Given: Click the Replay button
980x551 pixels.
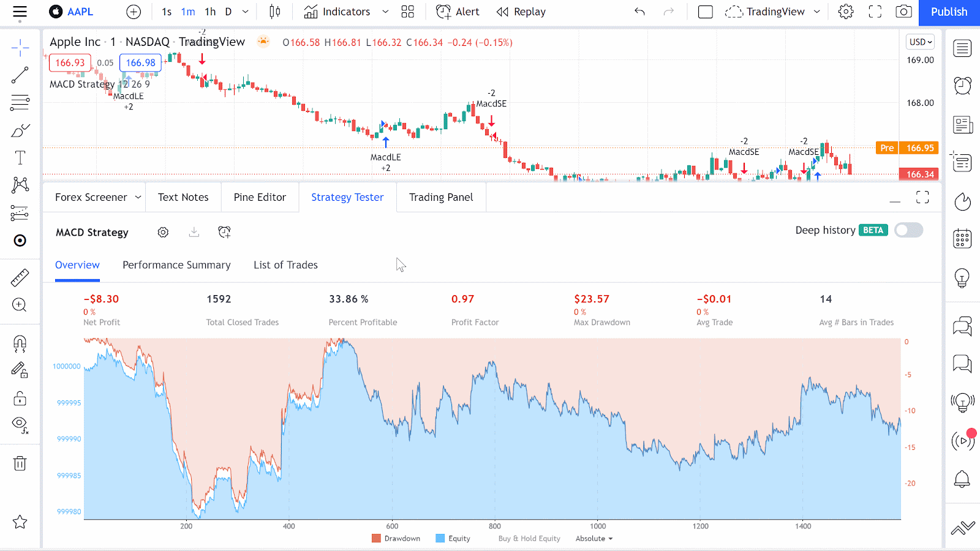Looking at the screenshot, I should [521, 12].
